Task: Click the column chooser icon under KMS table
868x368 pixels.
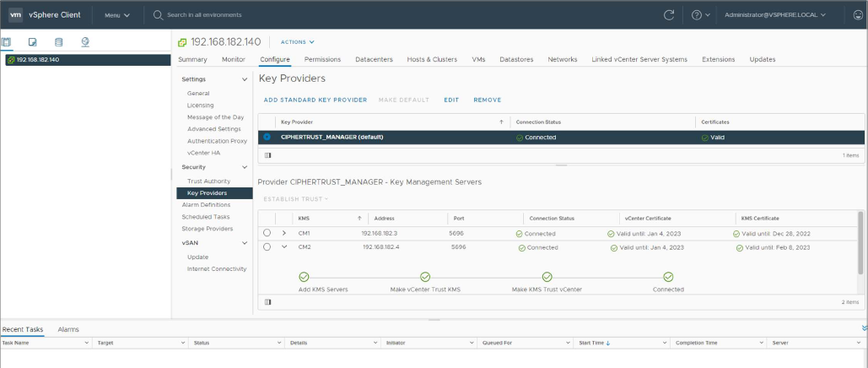Action: point(268,301)
